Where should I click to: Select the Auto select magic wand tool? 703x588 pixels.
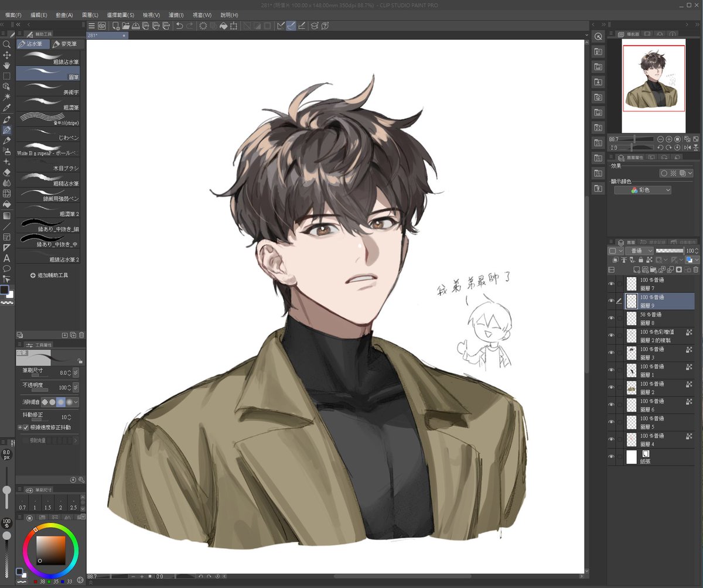8,97
